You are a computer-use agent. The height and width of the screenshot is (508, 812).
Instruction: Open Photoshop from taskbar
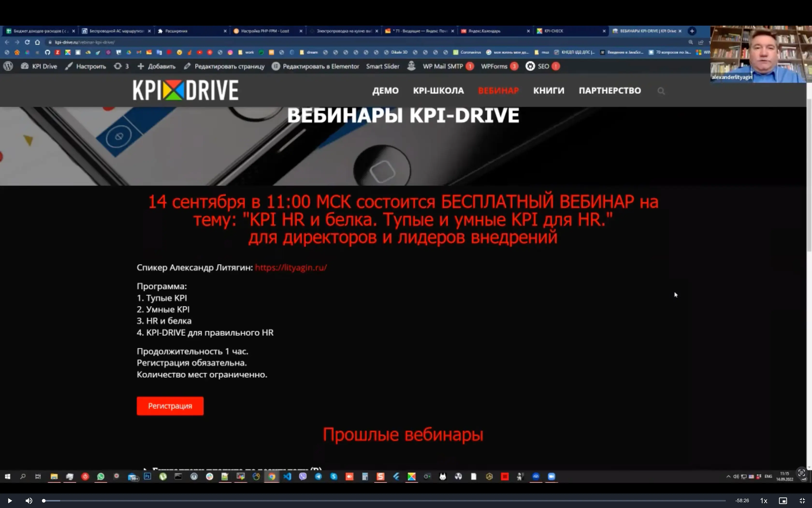[147, 476]
